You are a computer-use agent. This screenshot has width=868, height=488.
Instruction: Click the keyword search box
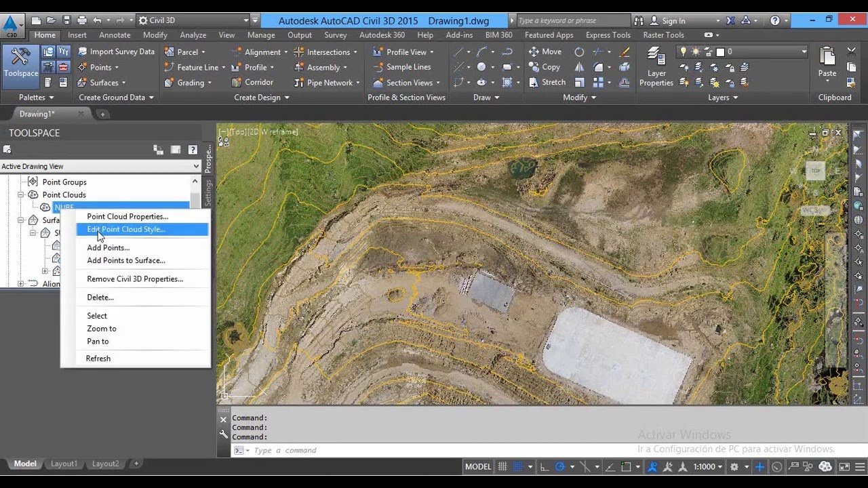(572, 20)
